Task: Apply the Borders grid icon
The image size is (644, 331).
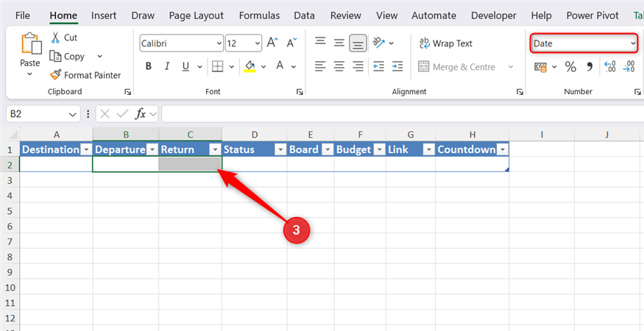Action: [218, 66]
